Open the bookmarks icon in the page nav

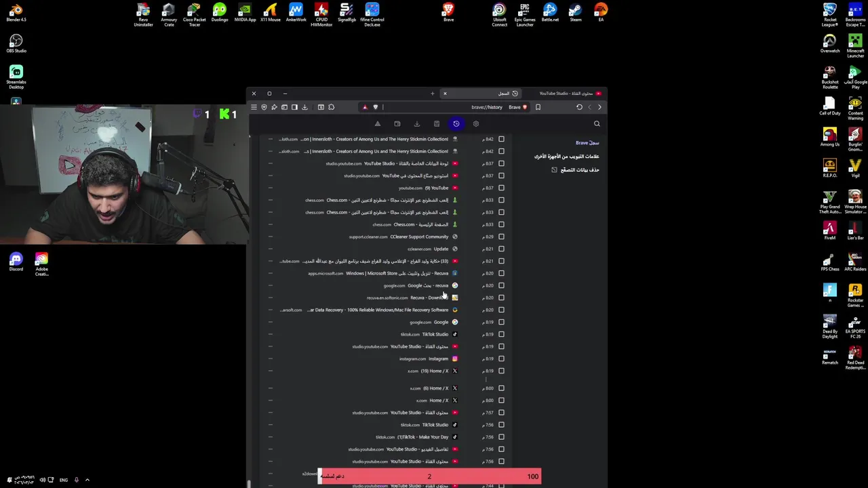point(436,124)
